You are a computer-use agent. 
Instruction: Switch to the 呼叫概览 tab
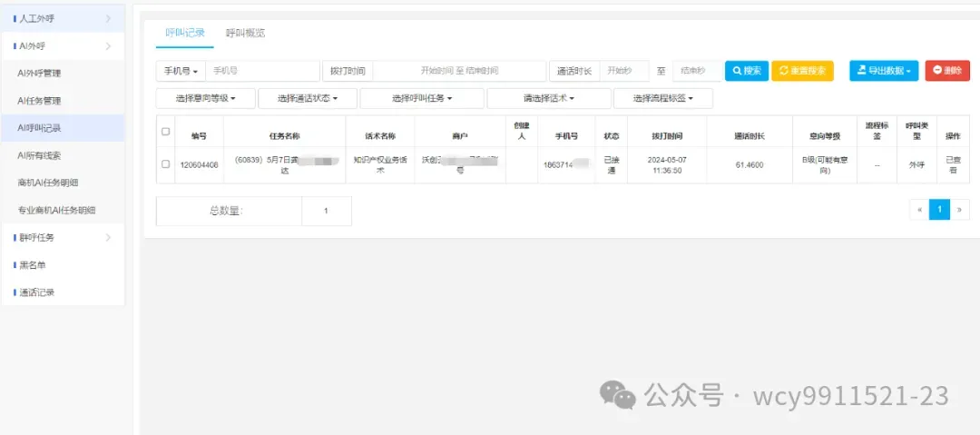pos(245,34)
